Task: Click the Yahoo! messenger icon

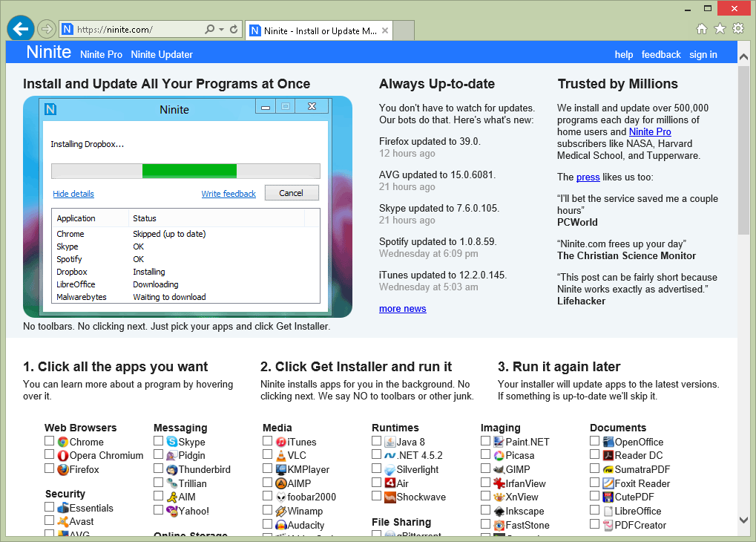Action: (172, 511)
